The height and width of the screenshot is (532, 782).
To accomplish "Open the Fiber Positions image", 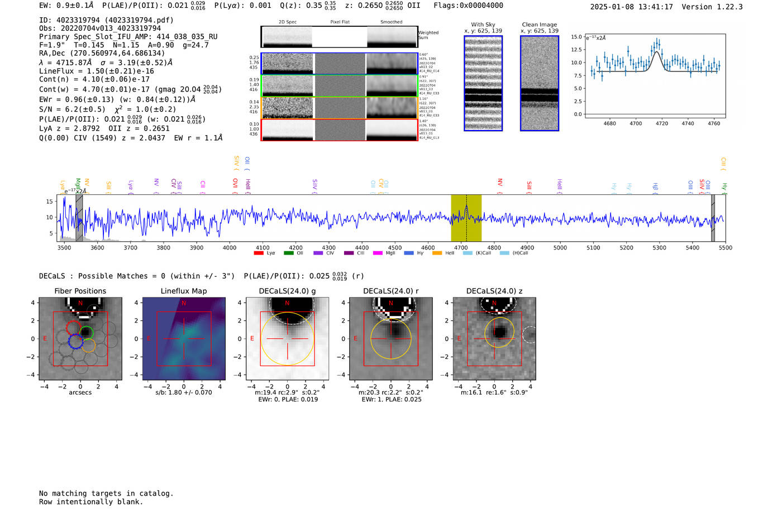I will (x=80, y=339).
